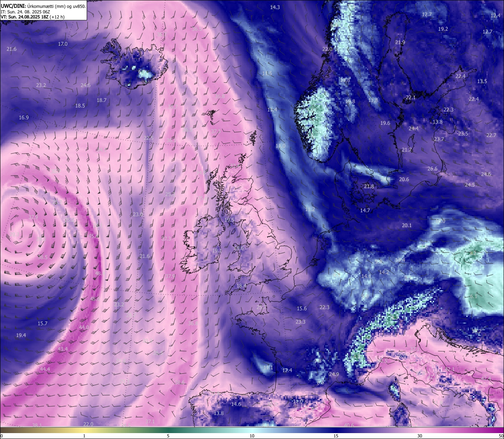This screenshot has width=504, height=439.
Task: Click the map value '24.4'
Action: tap(413, 129)
